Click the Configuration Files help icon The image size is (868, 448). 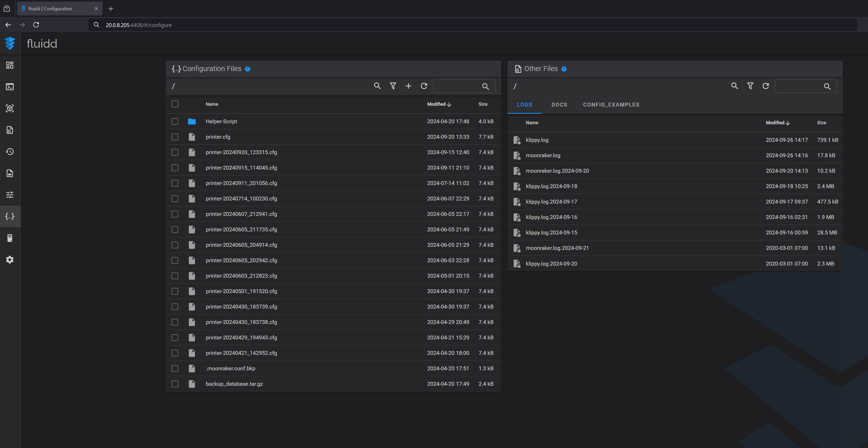pyautogui.click(x=247, y=69)
